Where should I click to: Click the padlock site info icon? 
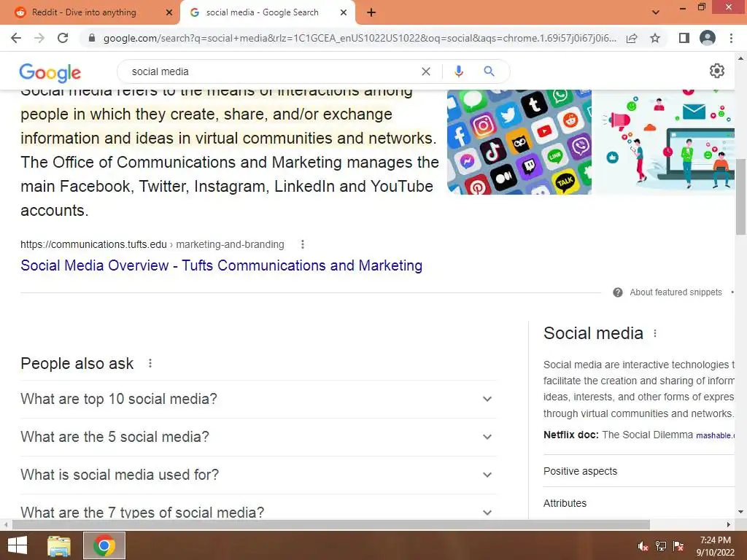[x=92, y=38]
